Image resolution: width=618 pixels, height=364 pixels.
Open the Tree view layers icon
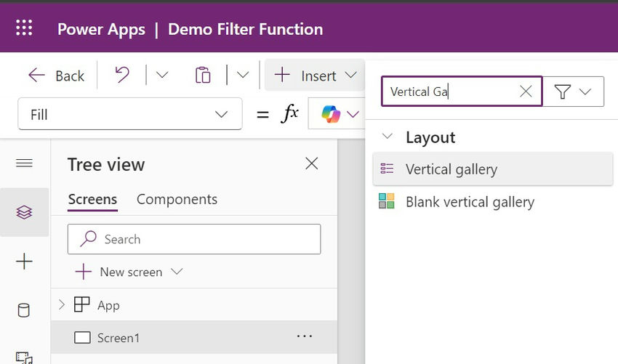click(24, 212)
